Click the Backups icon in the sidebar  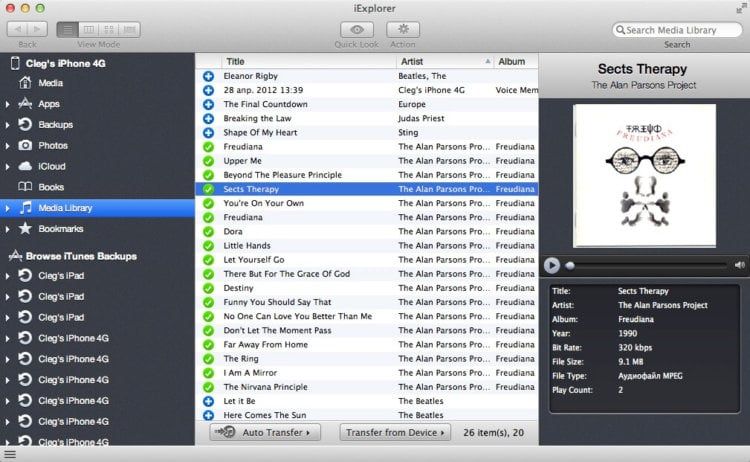coord(25,124)
